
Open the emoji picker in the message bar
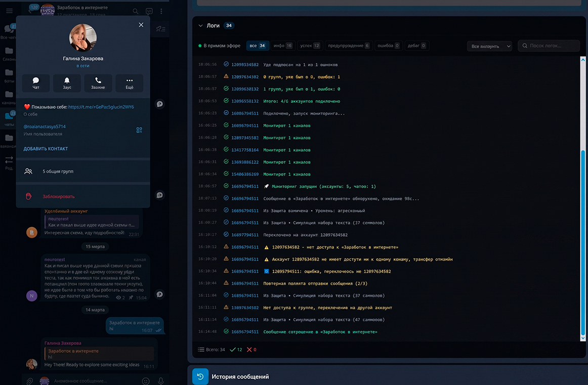click(x=146, y=381)
